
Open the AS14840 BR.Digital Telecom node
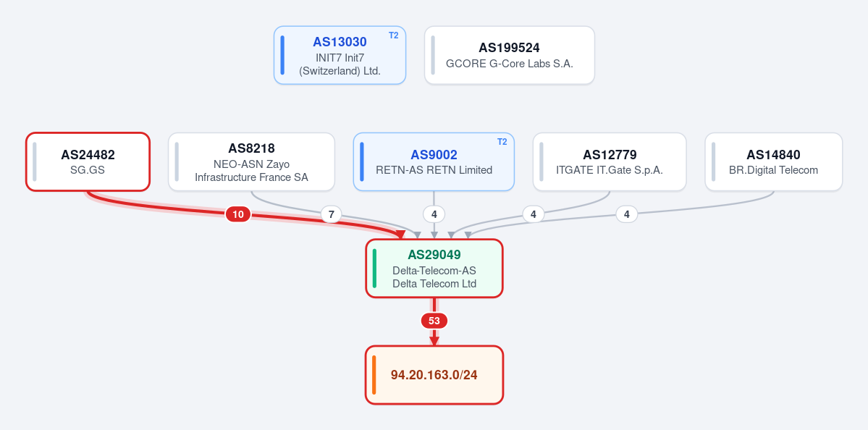pyautogui.click(x=773, y=161)
